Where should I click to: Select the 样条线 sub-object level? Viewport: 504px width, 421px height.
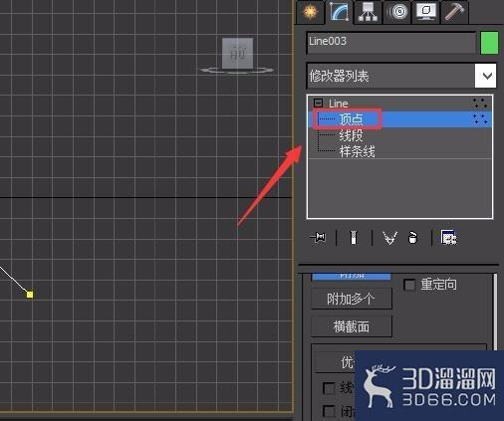pyautogui.click(x=357, y=152)
